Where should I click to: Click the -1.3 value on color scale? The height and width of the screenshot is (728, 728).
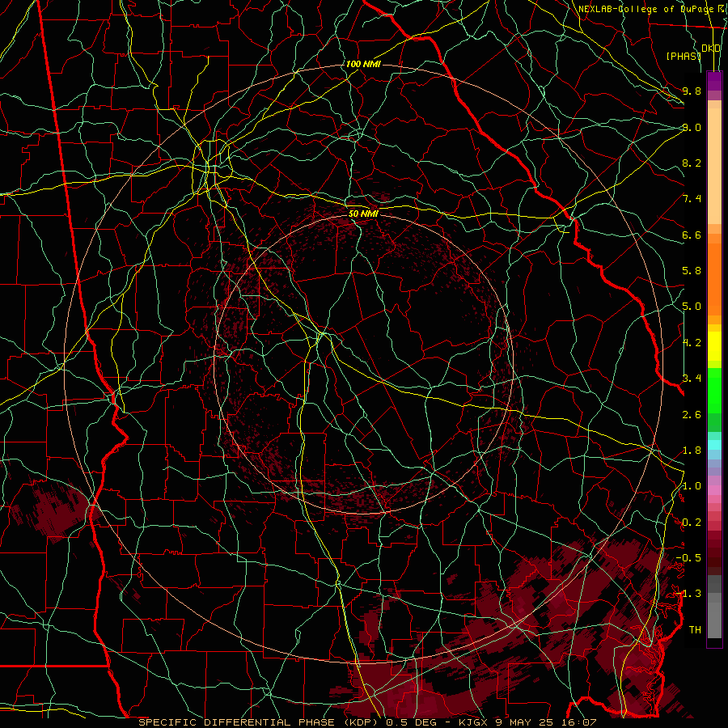tap(688, 594)
